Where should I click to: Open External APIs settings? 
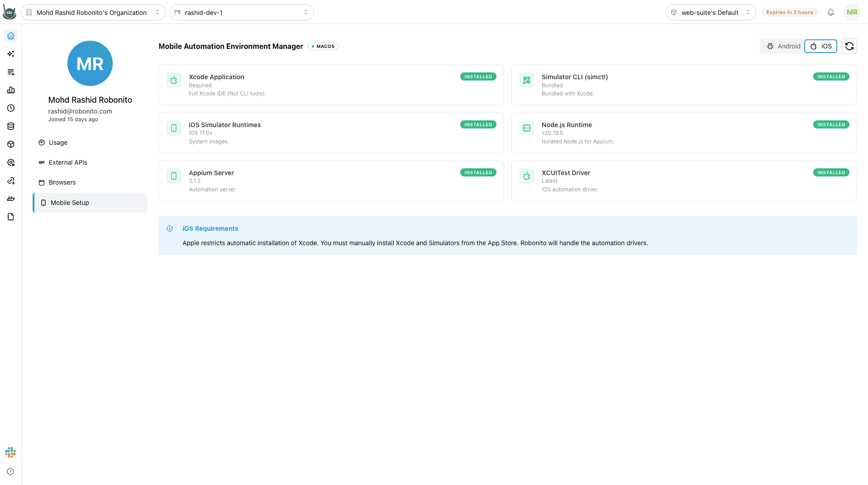click(x=90, y=162)
